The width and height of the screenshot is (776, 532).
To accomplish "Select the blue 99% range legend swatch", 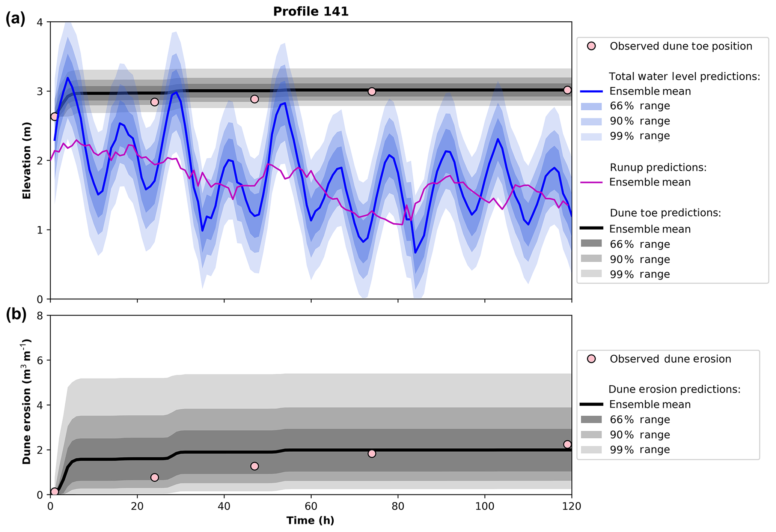I will point(591,136).
